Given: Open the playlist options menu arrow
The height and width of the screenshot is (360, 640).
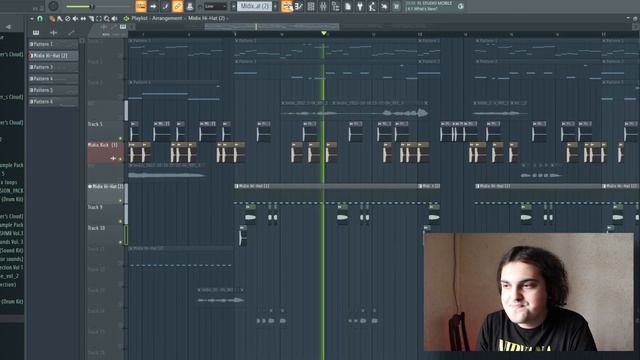Looking at the screenshot, I should tap(32, 18).
